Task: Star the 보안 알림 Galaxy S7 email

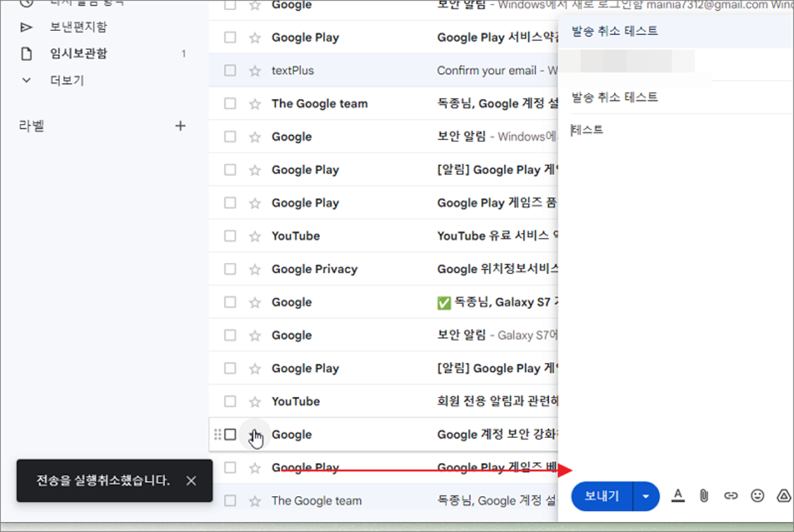Action: (255, 335)
